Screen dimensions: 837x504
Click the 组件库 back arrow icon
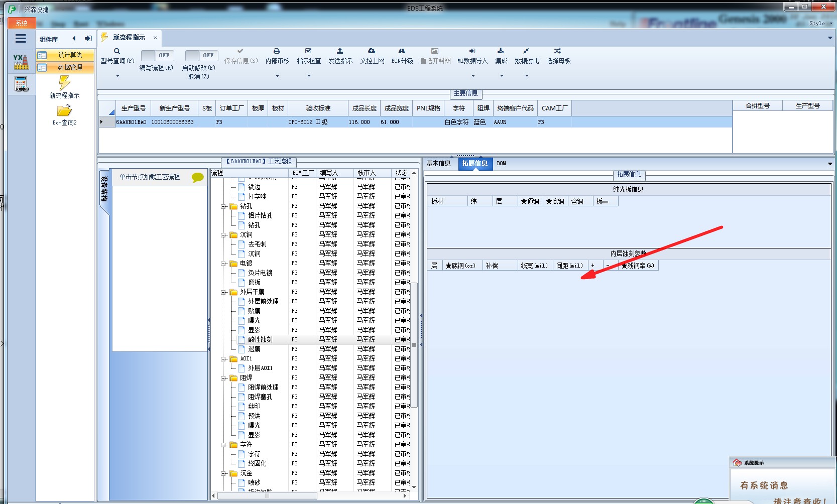click(74, 39)
